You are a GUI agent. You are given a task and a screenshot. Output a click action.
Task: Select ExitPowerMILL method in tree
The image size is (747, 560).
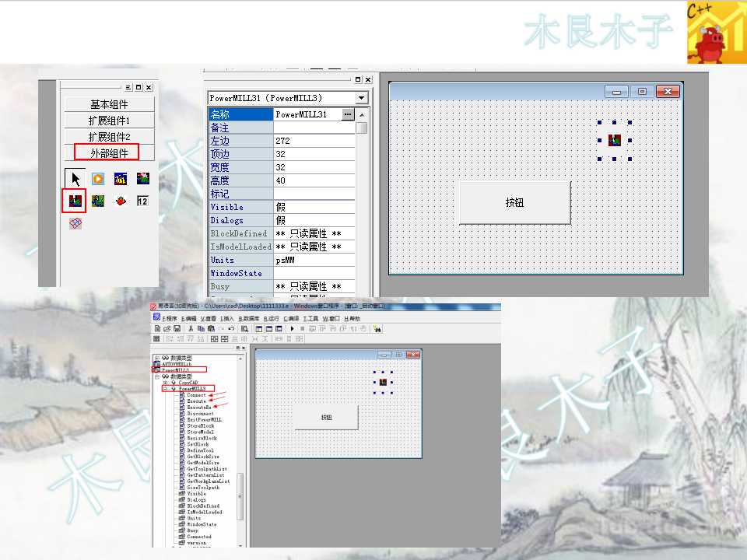(205, 419)
